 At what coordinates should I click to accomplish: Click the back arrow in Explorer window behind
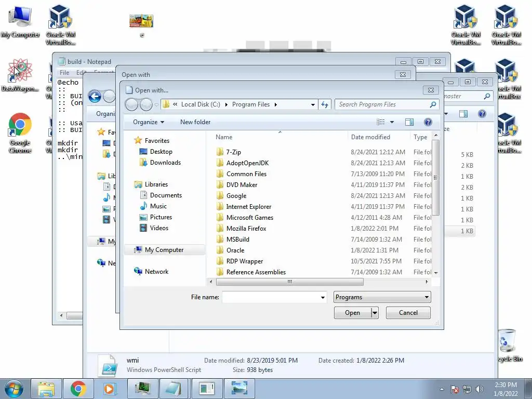pyautogui.click(x=95, y=97)
